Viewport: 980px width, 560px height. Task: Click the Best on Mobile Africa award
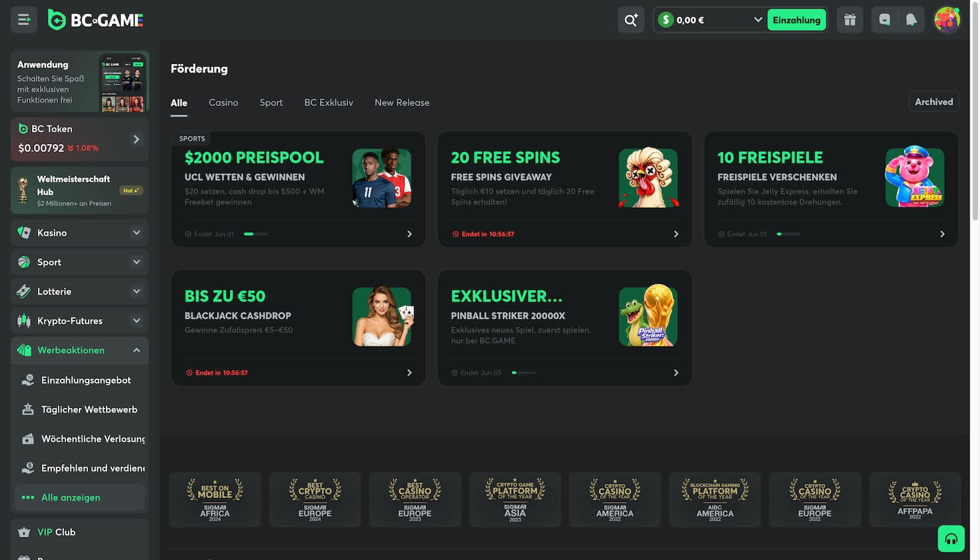coord(215,499)
